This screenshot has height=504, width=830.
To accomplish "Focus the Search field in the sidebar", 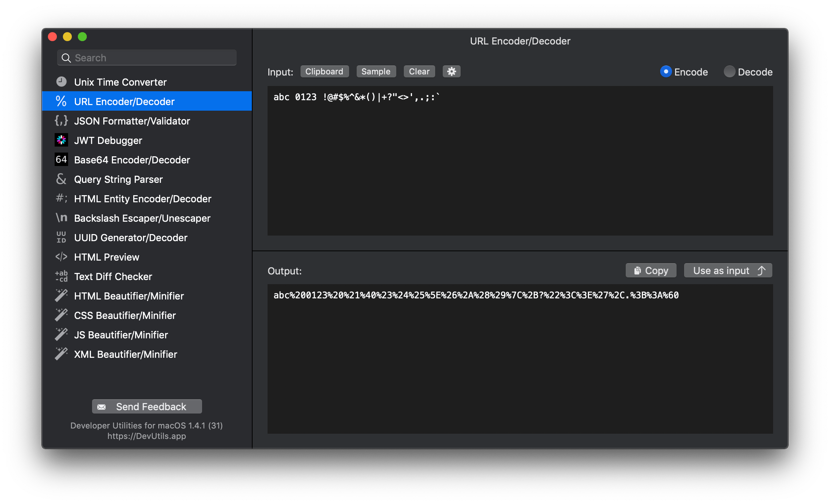I will point(153,58).
